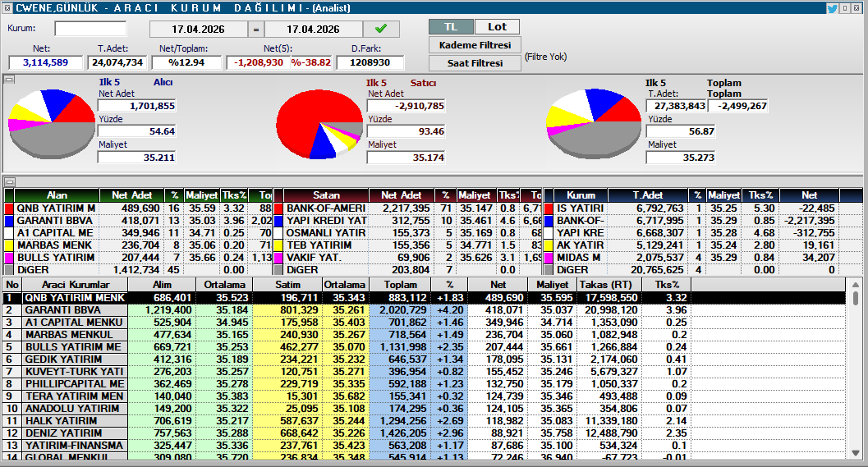
Task: Click Net/Toplam value %12.94 field
Action: (x=186, y=62)
